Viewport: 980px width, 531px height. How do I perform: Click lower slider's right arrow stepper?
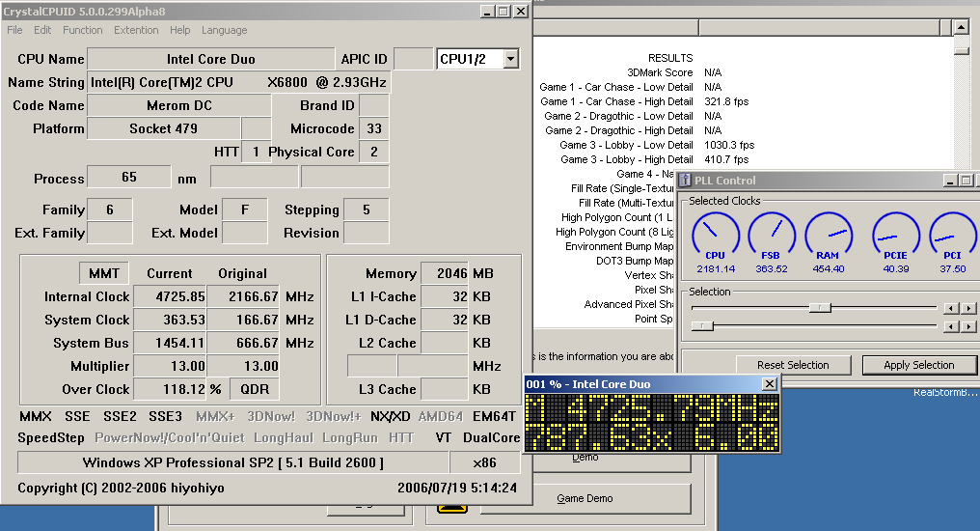point(968,326)
